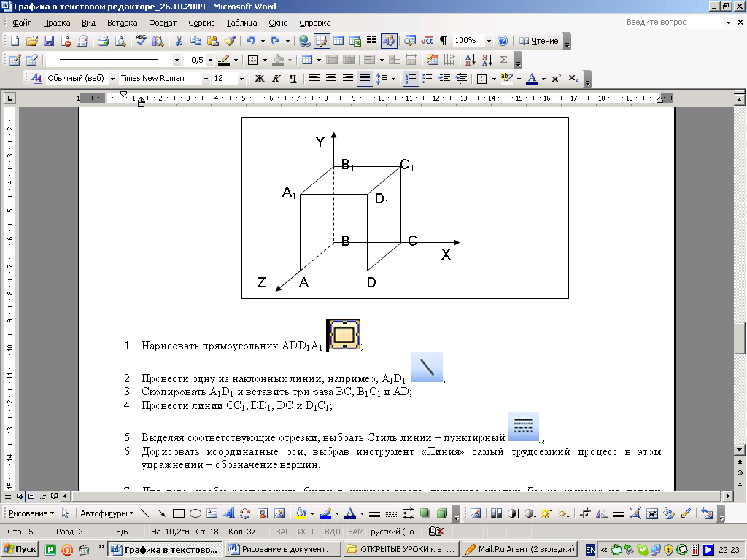Switch to Mail.Ru Агент taskbar button
Image resolution: width=747 pixels, height=560 pixels.
point(519,549)
